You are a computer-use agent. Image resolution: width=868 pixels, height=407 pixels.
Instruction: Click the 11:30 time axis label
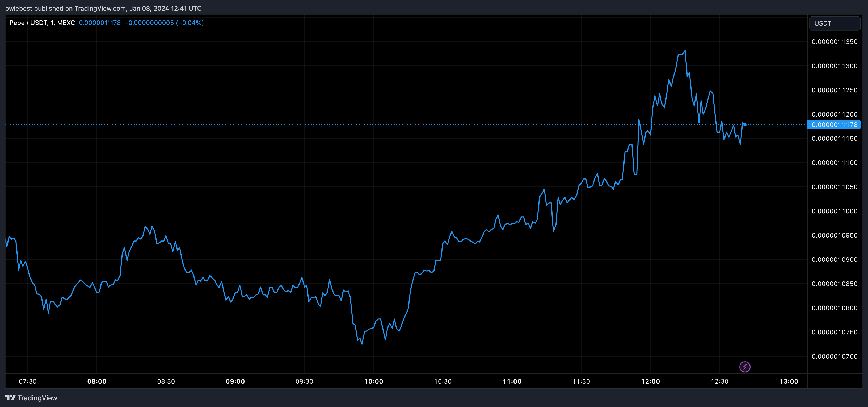581,381
